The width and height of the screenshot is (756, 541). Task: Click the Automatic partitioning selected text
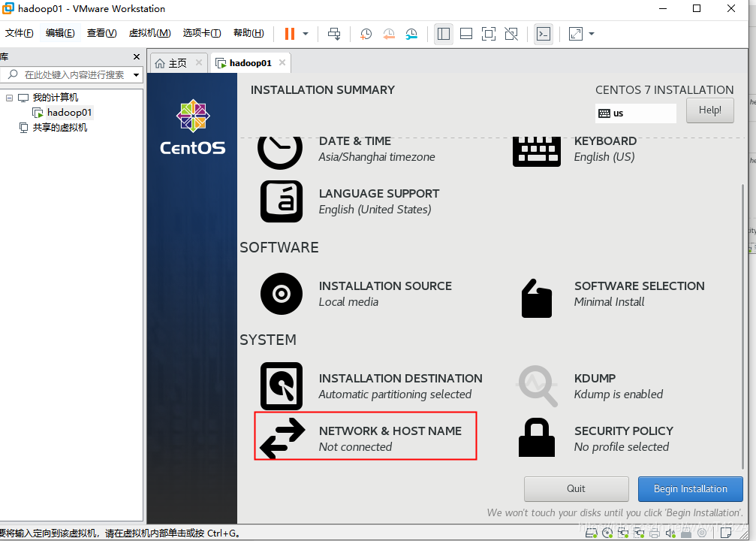[x=395, y=394]
